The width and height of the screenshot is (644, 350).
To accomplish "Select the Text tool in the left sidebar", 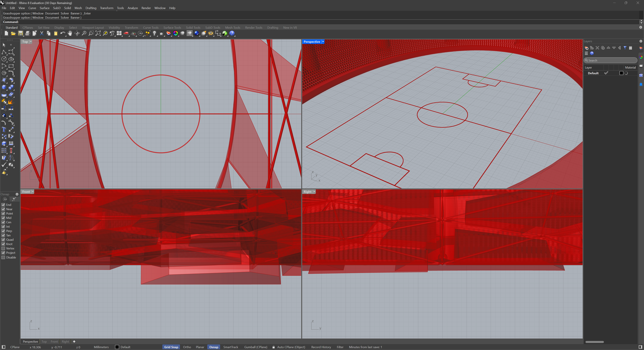I will click(x=4, y=129).
